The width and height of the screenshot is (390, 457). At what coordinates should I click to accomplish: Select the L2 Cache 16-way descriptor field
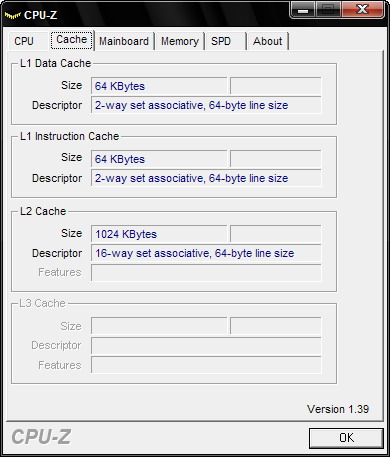[206, 253]
